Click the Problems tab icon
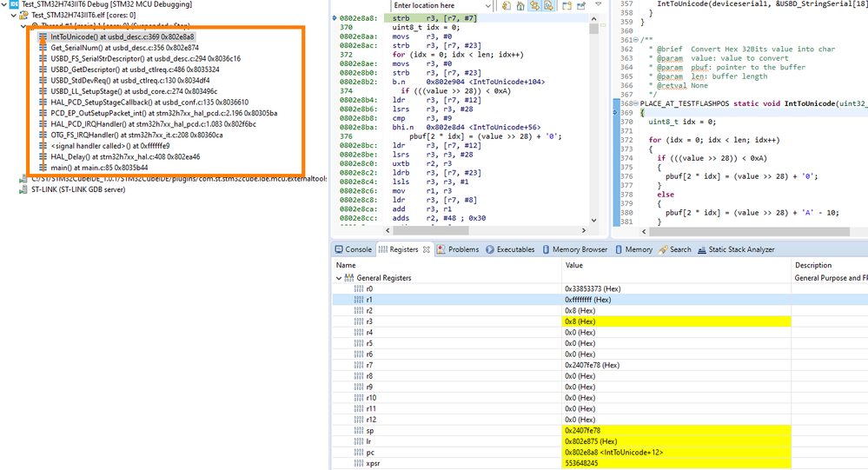 441,249
